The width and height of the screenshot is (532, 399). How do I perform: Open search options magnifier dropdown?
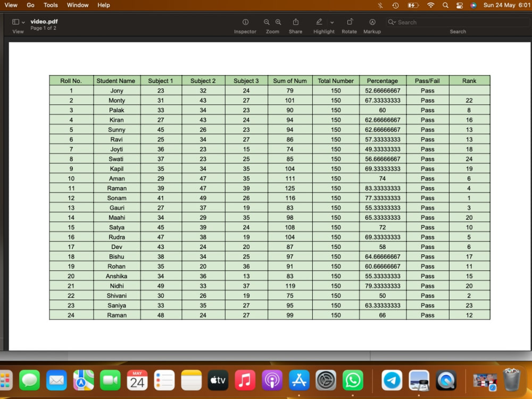(392, 22)
